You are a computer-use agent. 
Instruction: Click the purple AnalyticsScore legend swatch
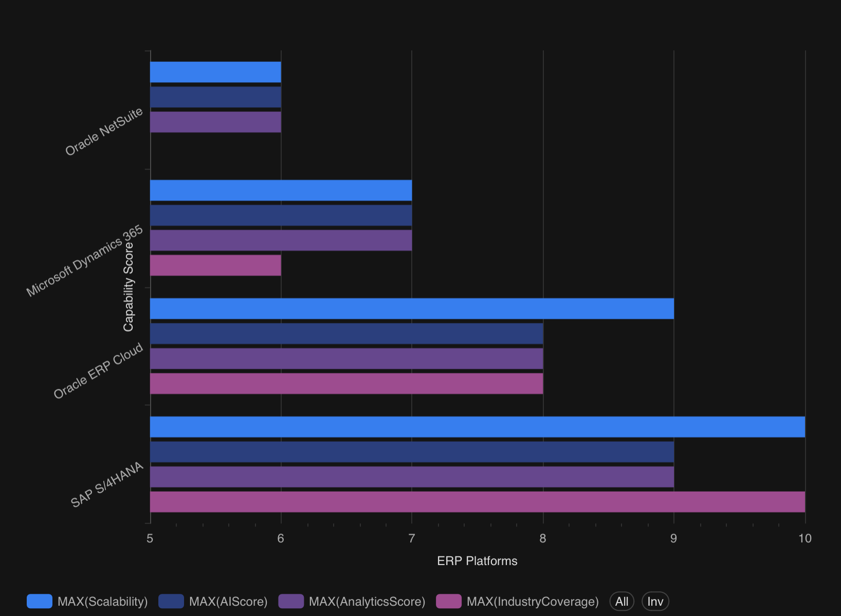(x=291, y=601)
